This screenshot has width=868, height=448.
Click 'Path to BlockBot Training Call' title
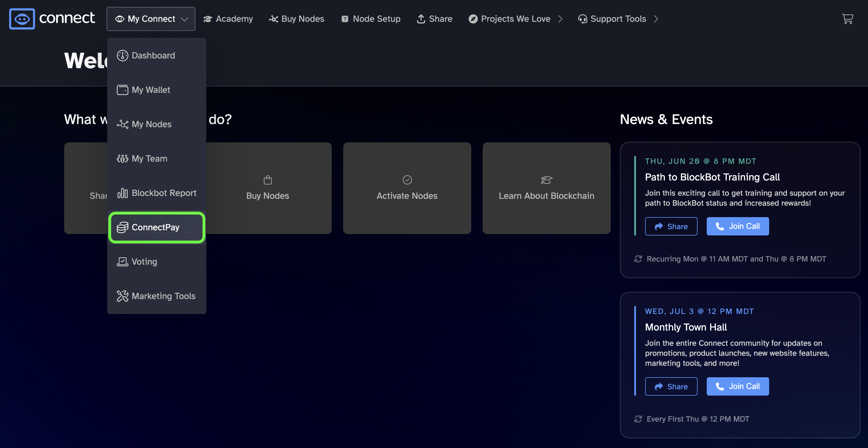click(712, 177)
